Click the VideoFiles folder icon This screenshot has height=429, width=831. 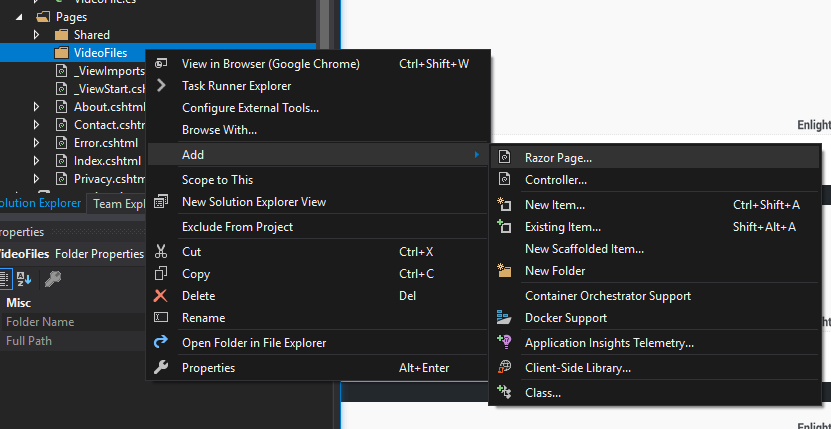point(62,53)
